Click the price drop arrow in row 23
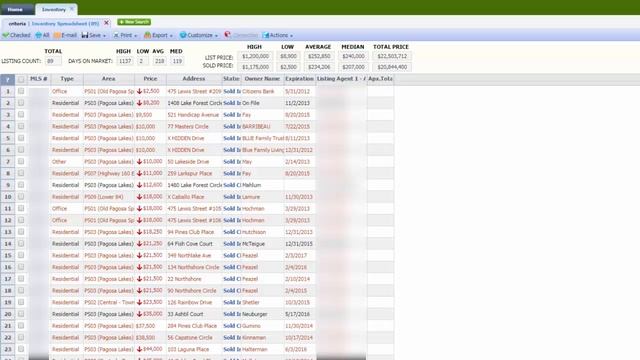Screen dimensions: 640x360 click(139, 349)
